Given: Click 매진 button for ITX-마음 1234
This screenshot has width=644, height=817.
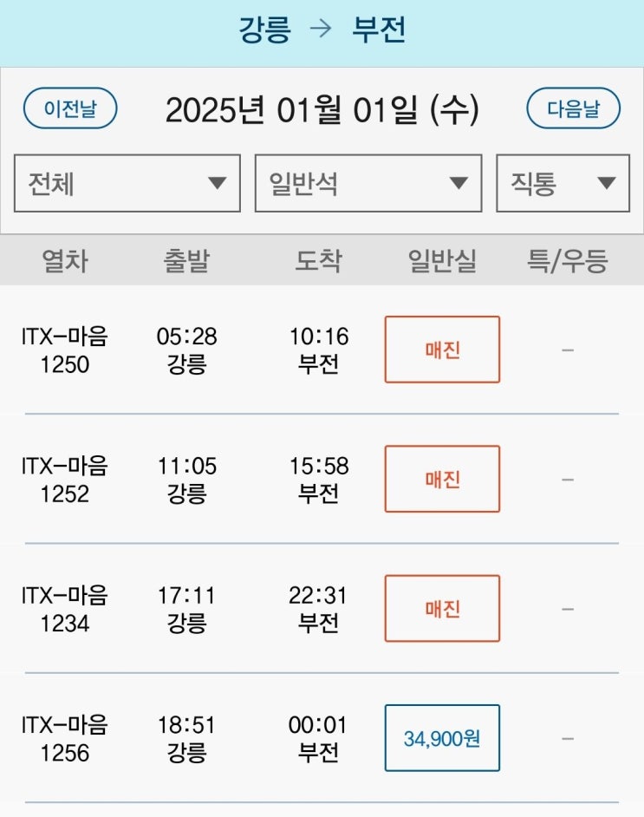Looking at the screenshot, I should pyautogui.click(x=442, y=608).
